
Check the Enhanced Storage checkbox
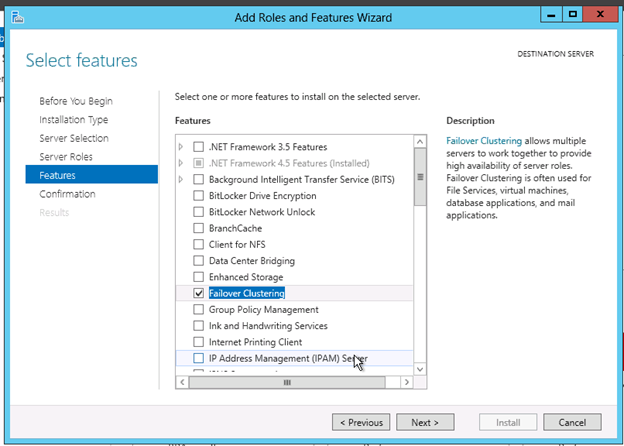[x=199, y=277]
